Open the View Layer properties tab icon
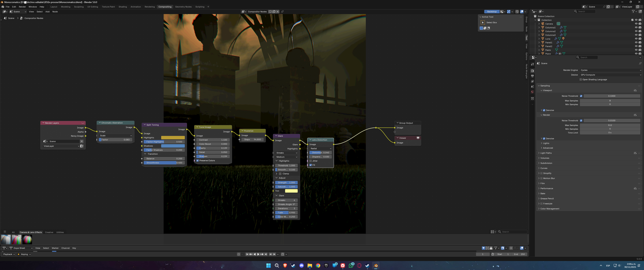644x270 pixels. [532, 81]
